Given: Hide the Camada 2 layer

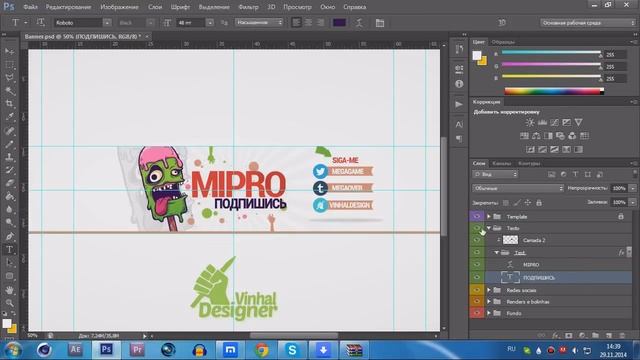Looking at the screenshot, I should (x=477, y=240).
